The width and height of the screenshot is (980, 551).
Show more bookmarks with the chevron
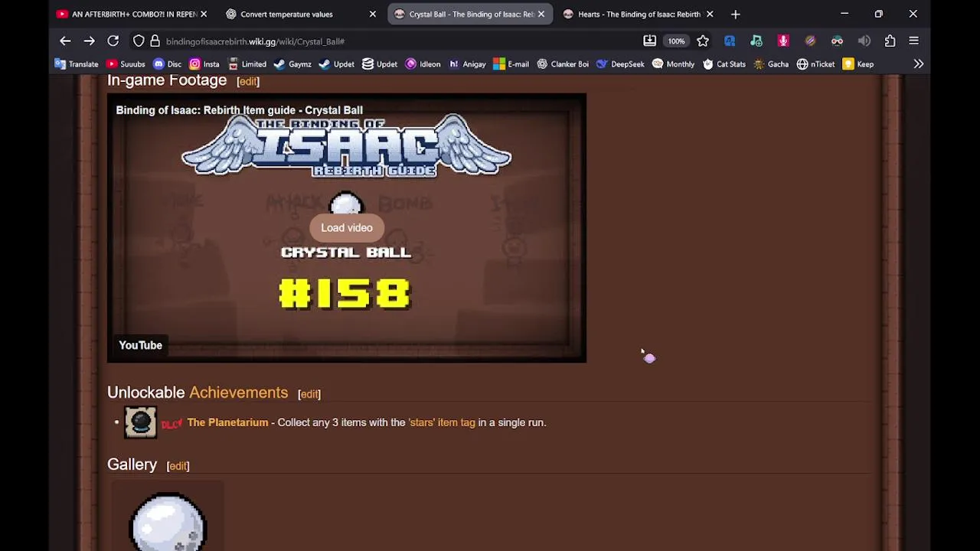pos(918,64)
